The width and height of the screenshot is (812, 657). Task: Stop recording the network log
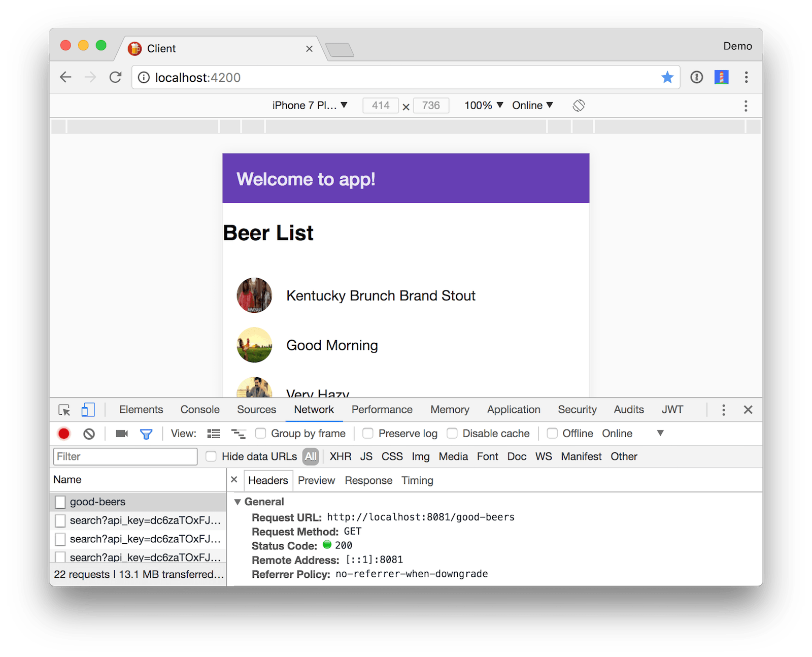tap(64, 433)
